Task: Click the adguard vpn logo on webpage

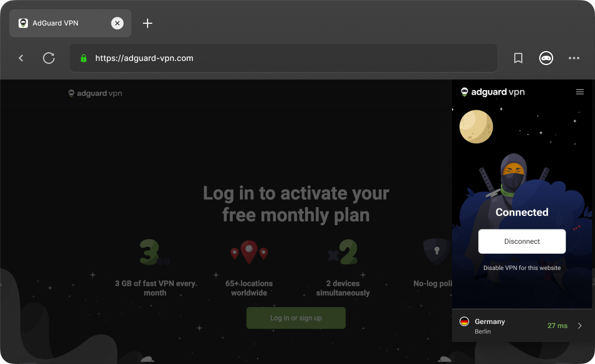Action: [95, 93]
